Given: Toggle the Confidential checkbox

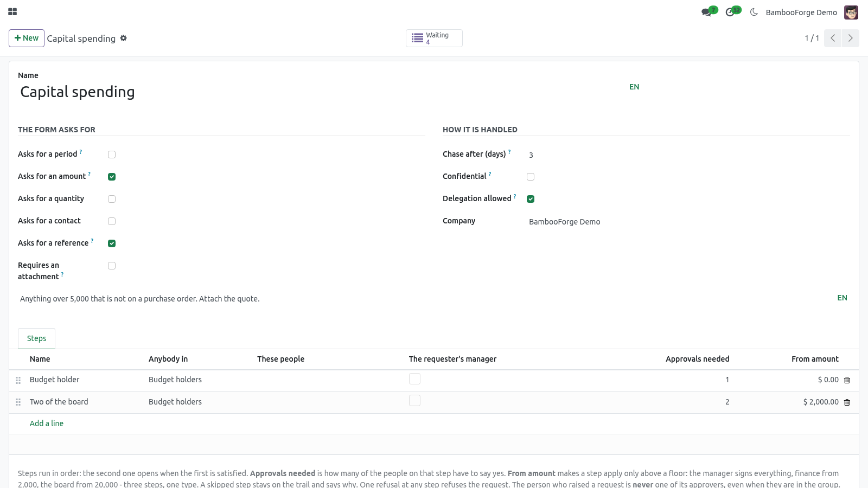Looking at the screenshot, I should (x=531, y=177).
